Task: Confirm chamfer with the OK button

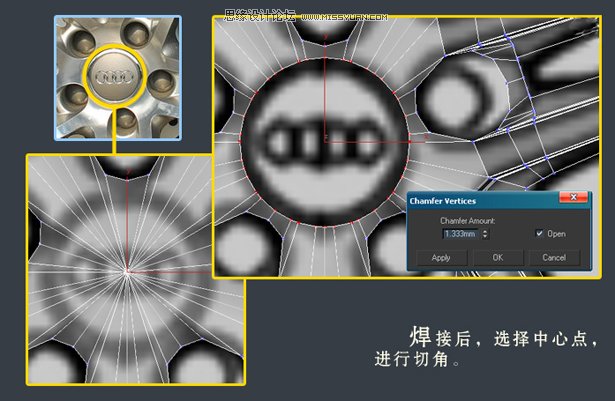Action: pyautogui.click(x=498, y=258)
